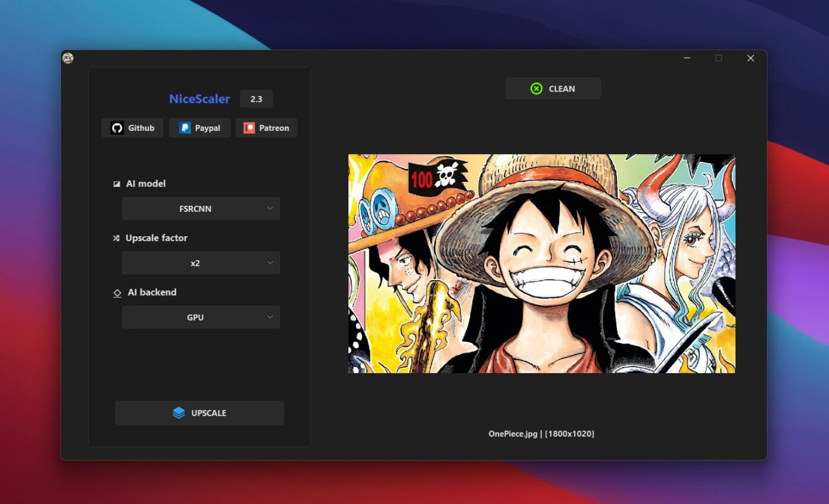Expand the GPU backend dropdown
Viewport: 829px width, 504px height.
coord(201,317)
